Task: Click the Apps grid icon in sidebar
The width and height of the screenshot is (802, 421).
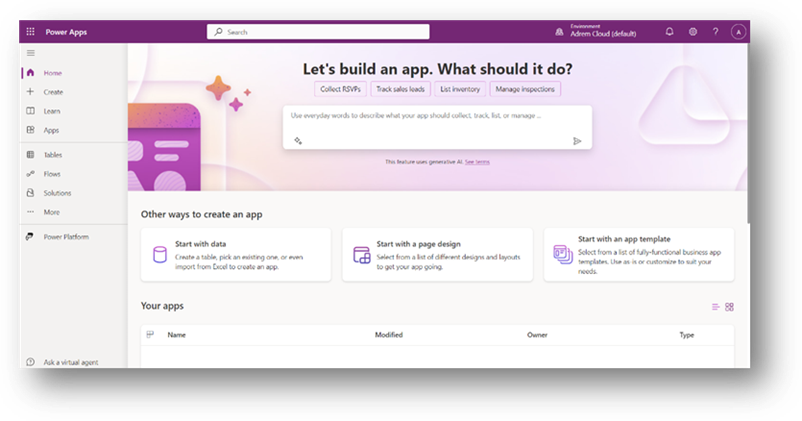Action: 30,130
